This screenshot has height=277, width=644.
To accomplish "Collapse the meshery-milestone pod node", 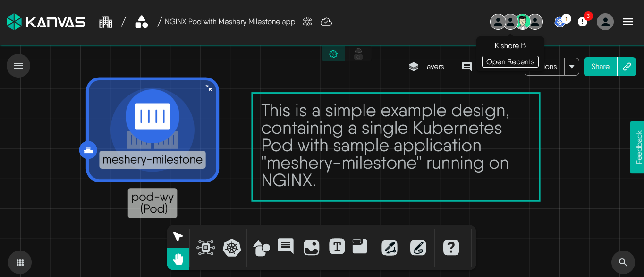I will pyautogui.click(x=209, y=87).
